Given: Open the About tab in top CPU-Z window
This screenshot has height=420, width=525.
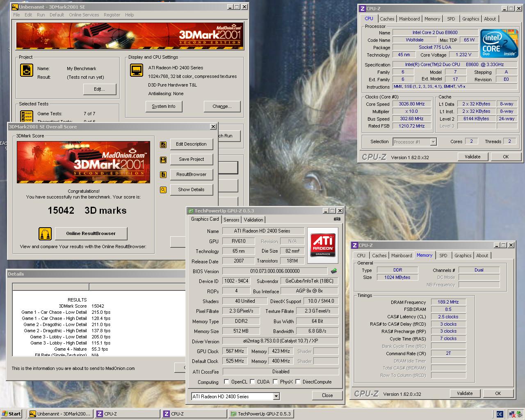Looking at the screenshot, I should coord(490,19).
